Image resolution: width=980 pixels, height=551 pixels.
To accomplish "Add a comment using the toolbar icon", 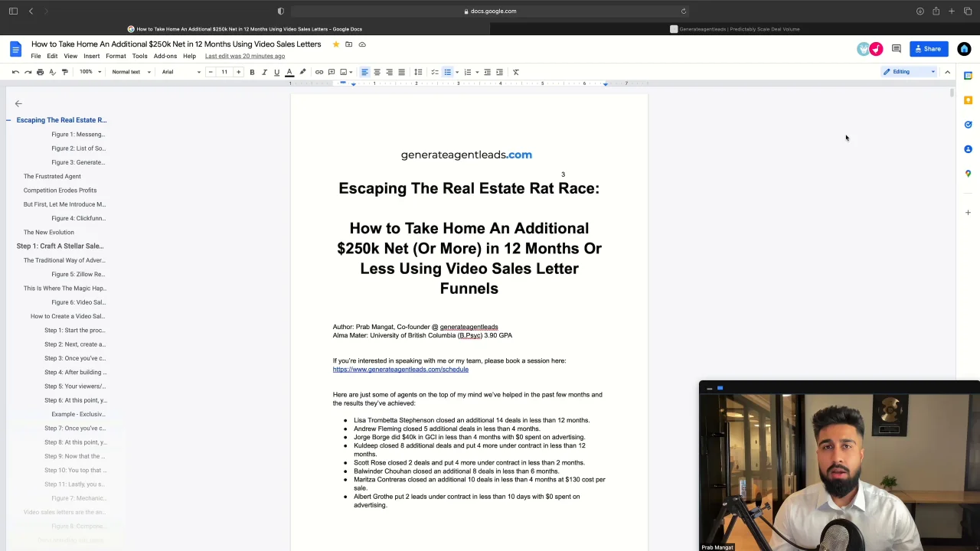I will [x=332, y=72].
